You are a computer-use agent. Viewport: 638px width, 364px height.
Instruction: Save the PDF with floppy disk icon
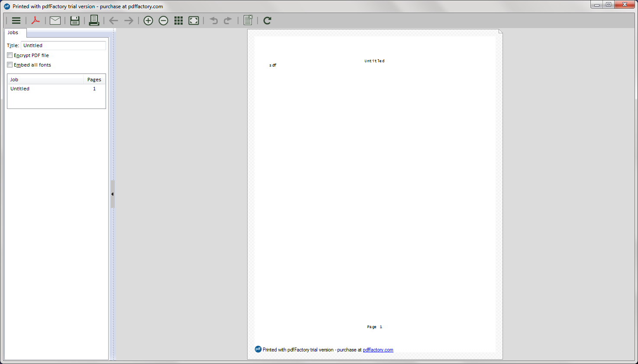(75, 20)
